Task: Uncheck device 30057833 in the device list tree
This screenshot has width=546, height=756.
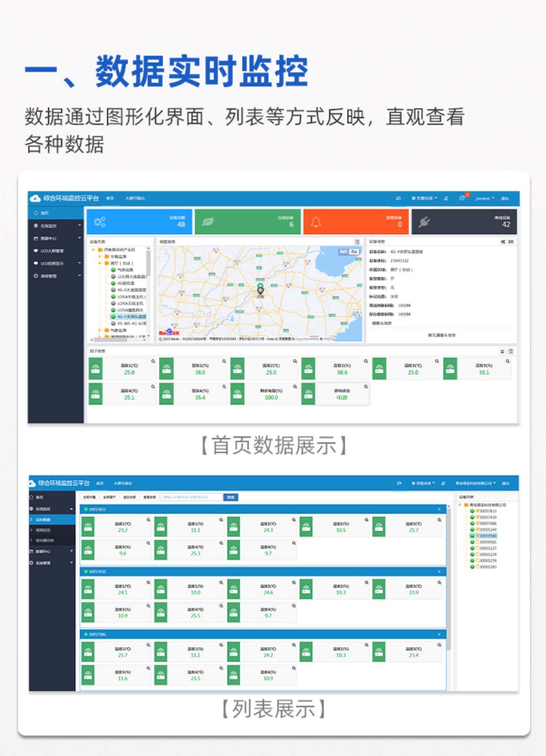Action: click(x=478, y=511)
